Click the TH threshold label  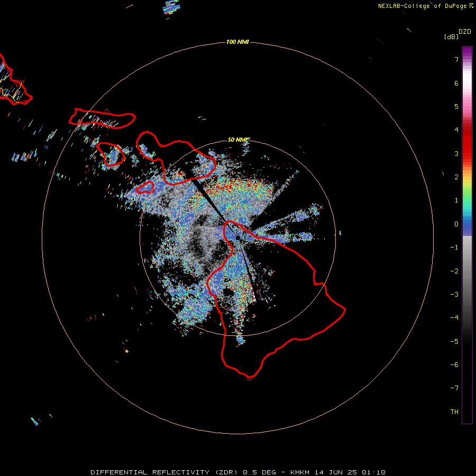point(454,412)
